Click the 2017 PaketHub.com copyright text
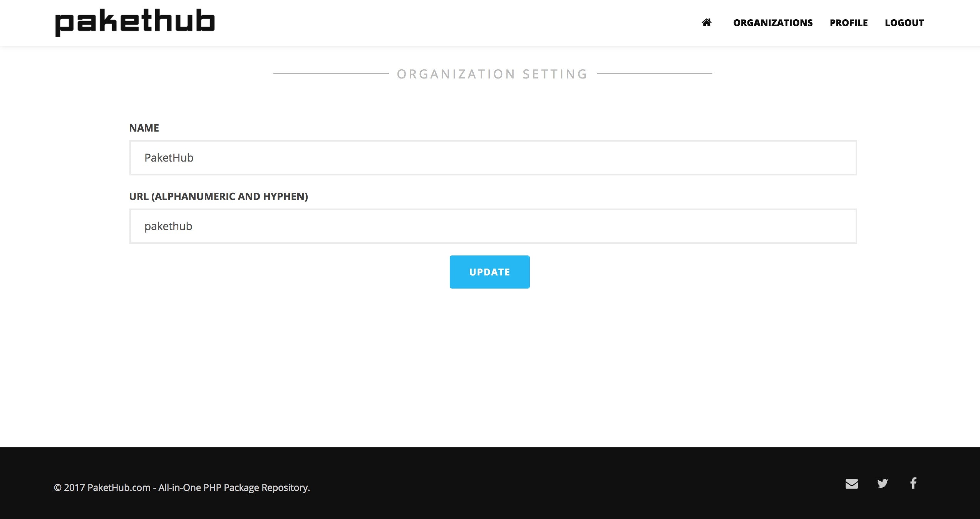Screen dimensions: 980x519 182,487
